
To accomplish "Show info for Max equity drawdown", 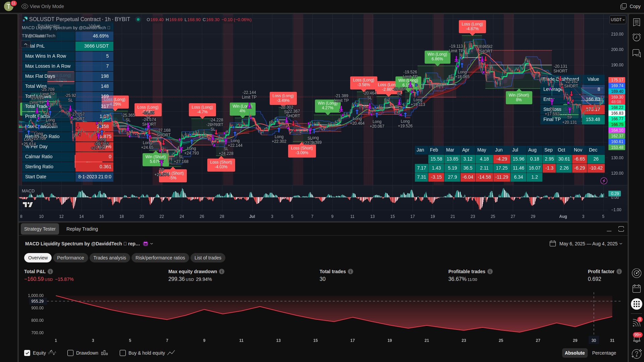I will click(x=222, y=271).
